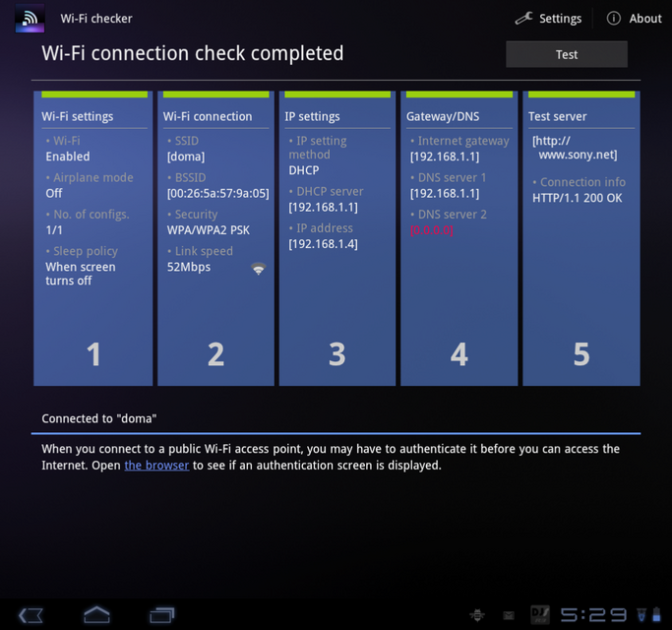
Task: Click the Airplane mode Off value
Action: coord(54,193)
